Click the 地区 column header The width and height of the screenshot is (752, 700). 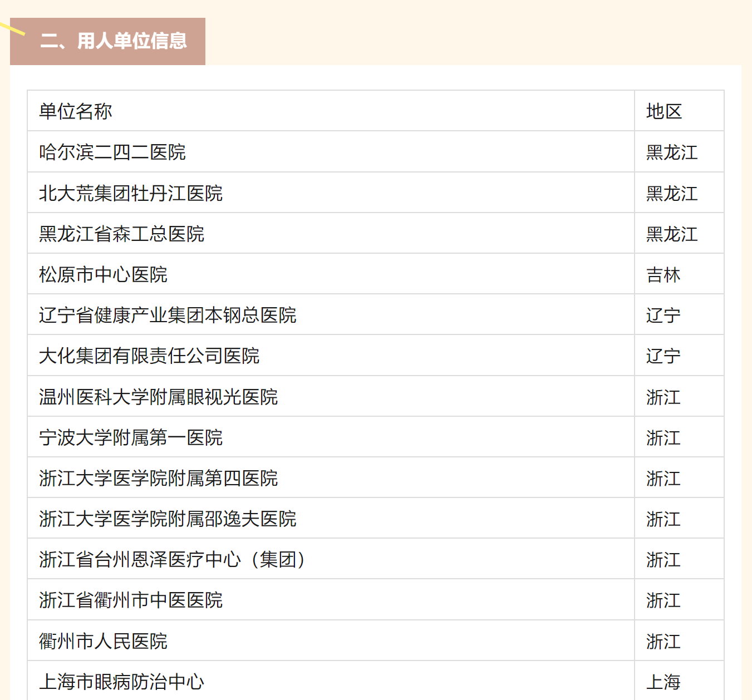coord(664,111)
